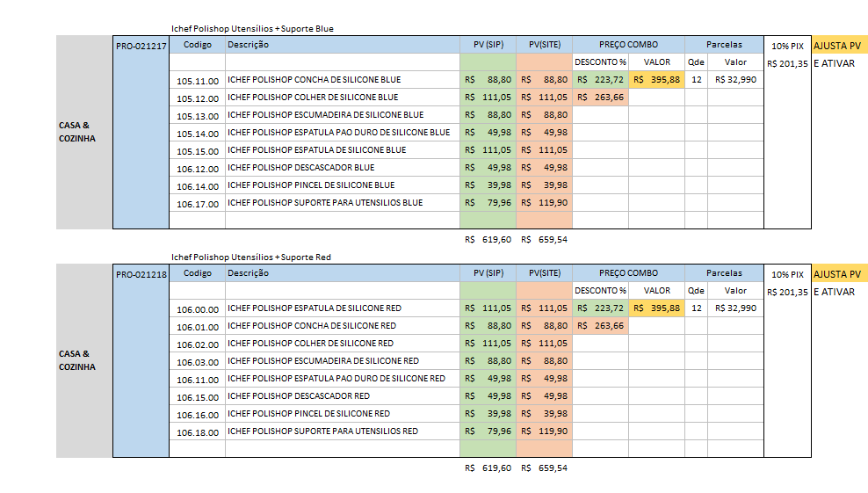The width and height of the screenshot is (868, 493).
Task: Click code cell 105.14.00
Action: click(197, 133)
